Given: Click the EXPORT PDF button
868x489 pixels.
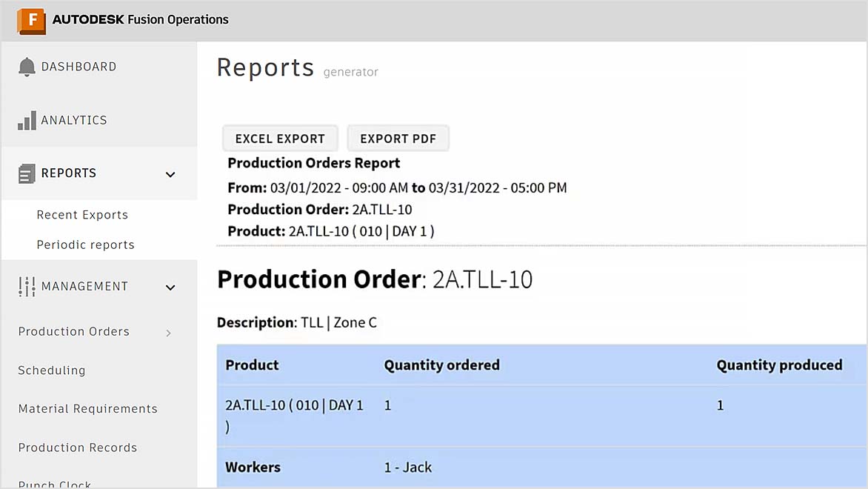Looking at the screenshot, I should pos(398,138).
